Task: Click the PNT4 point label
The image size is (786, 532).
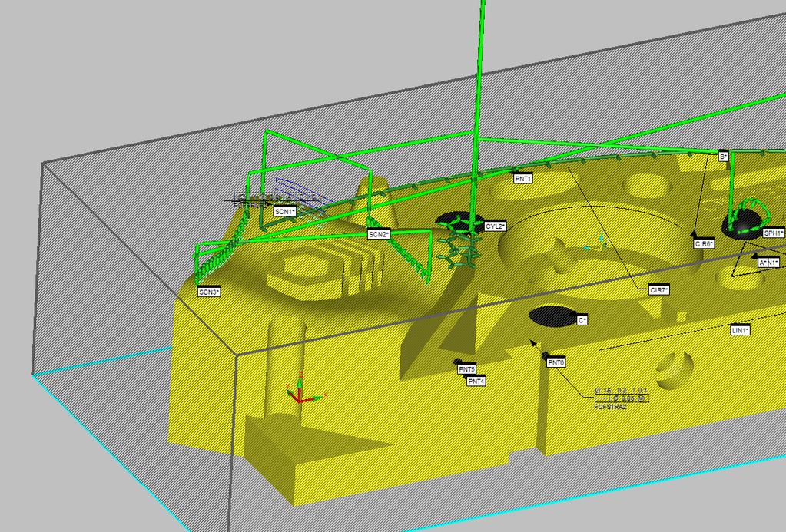Action: (x=476, y=382)
